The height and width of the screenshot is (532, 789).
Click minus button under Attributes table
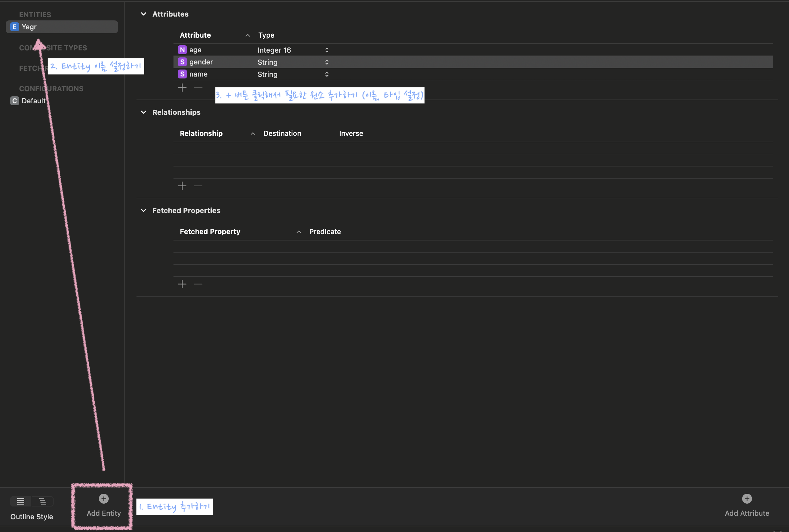[198, 88]
